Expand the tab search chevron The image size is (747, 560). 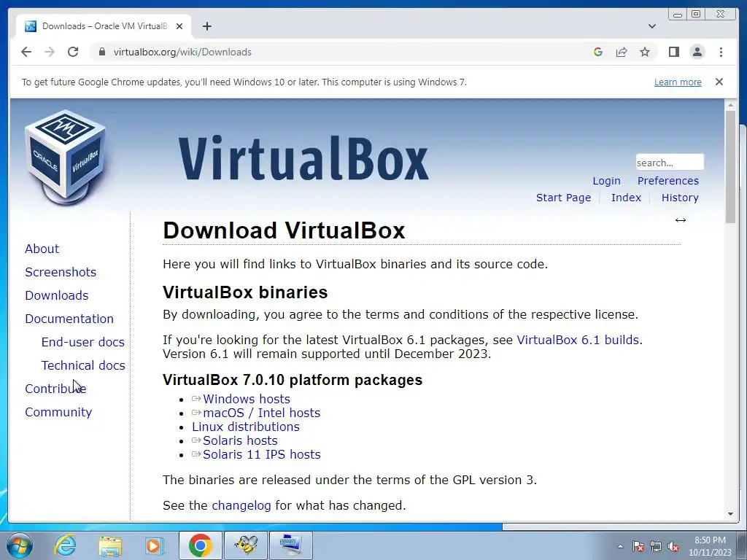coord(651,26)
